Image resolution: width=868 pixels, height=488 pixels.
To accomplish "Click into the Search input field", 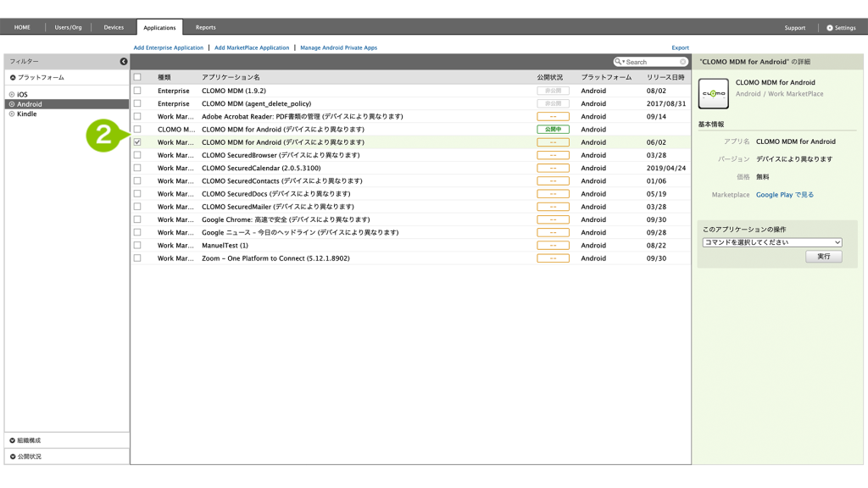I will [x=652, y=62].
